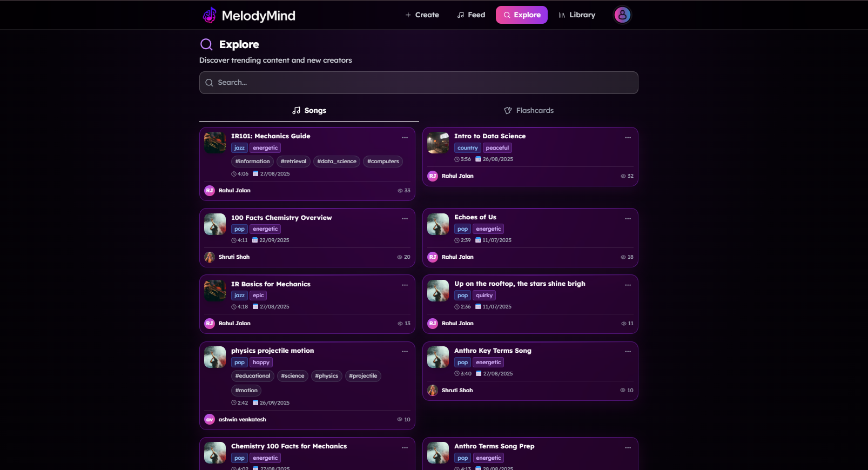Click the #projectile hashtag chip
This screenshot has width=868, height=470.
point(363,376)
